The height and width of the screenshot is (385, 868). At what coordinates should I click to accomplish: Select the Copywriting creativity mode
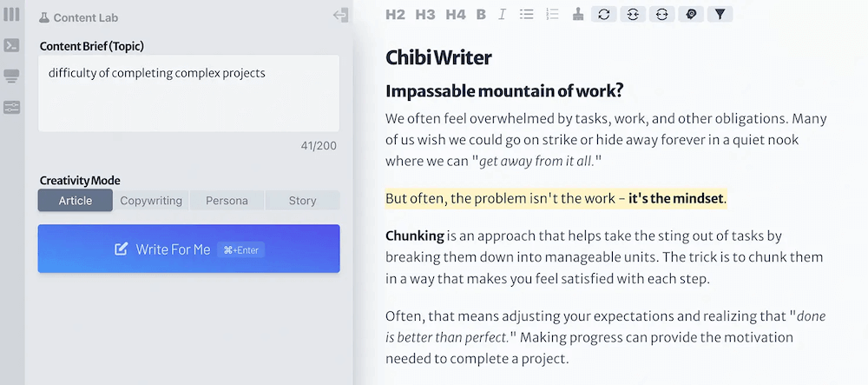[151, 201]
